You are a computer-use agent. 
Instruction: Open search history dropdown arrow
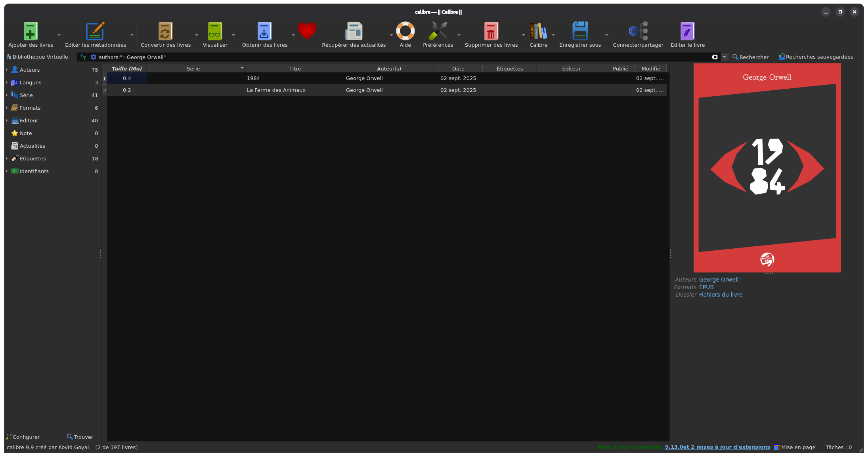(724, 57)
